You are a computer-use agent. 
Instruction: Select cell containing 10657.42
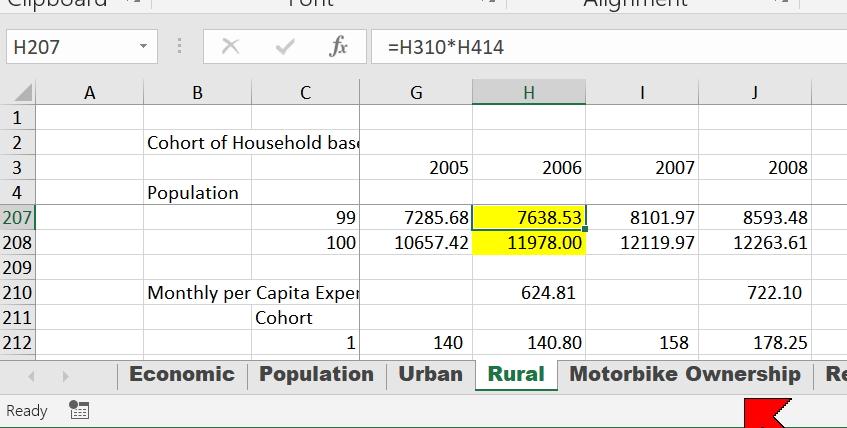[416, 242]
